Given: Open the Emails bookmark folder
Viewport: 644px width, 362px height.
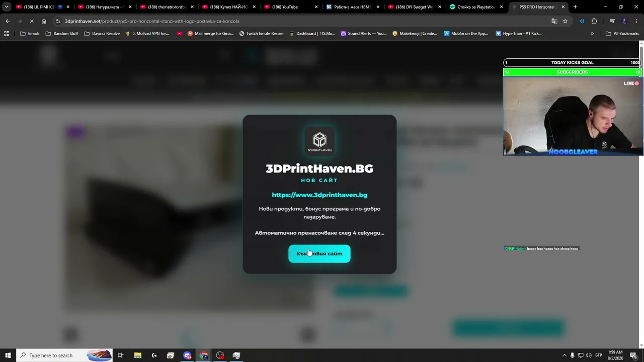Looking at the screenshot, I should (30, 34).
